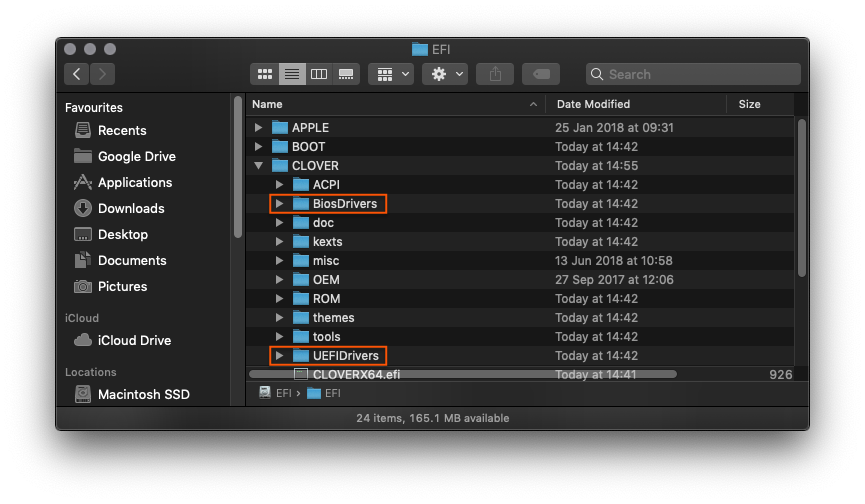Click the EFI volume in the path bar
Image resolution: width=865 pixels, height=504 pixels.
(275, 393)
